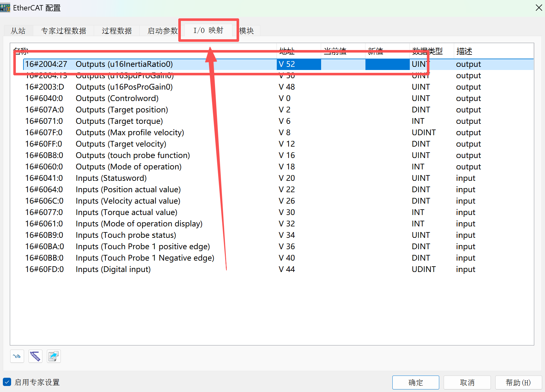Screen dimensions: 545x392
Task: Switch to the 从站 tab
Action: point(18,31)
